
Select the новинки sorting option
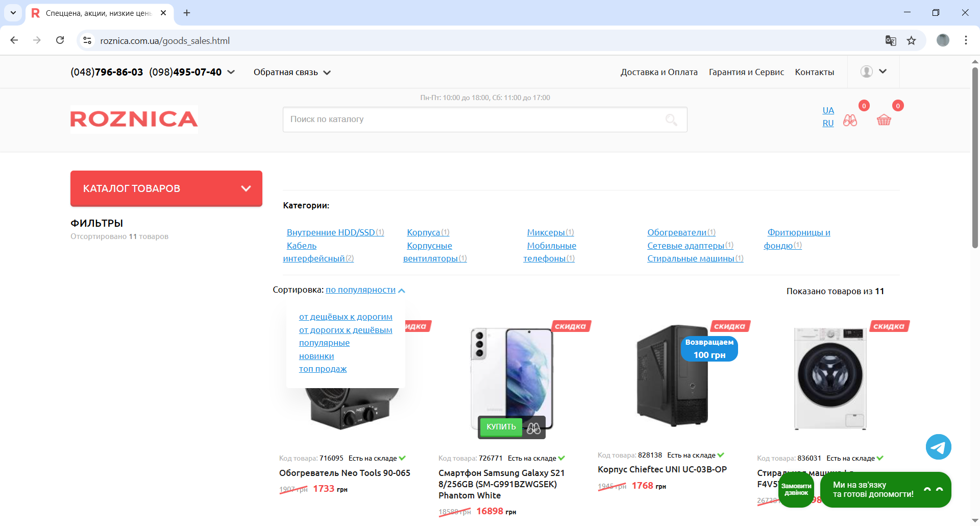coord(316,356)
